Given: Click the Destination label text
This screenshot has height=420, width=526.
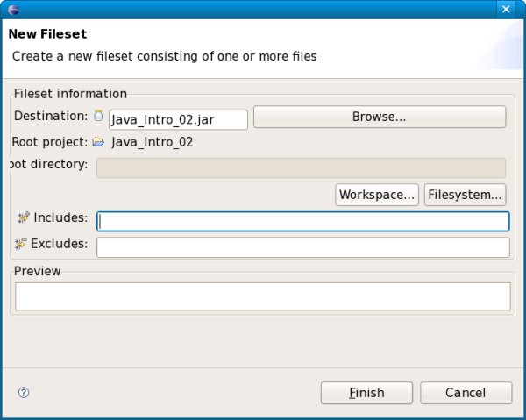Looking at the screenshot, I should point(51,116).
